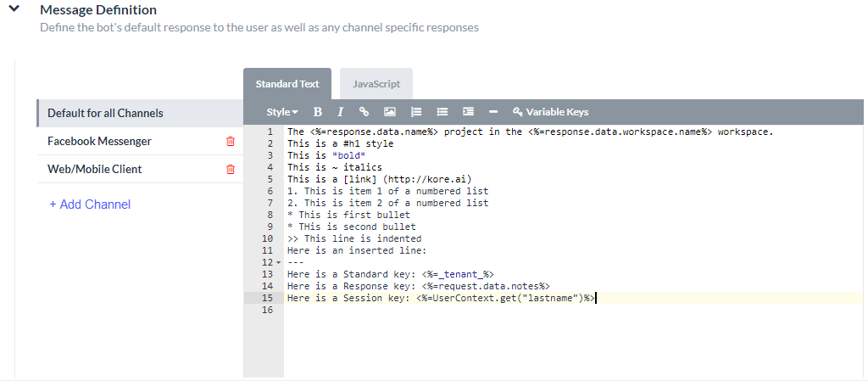Screen dimensions: 868x381
Task: Open the Style dropdown
Action: (281, 112)
